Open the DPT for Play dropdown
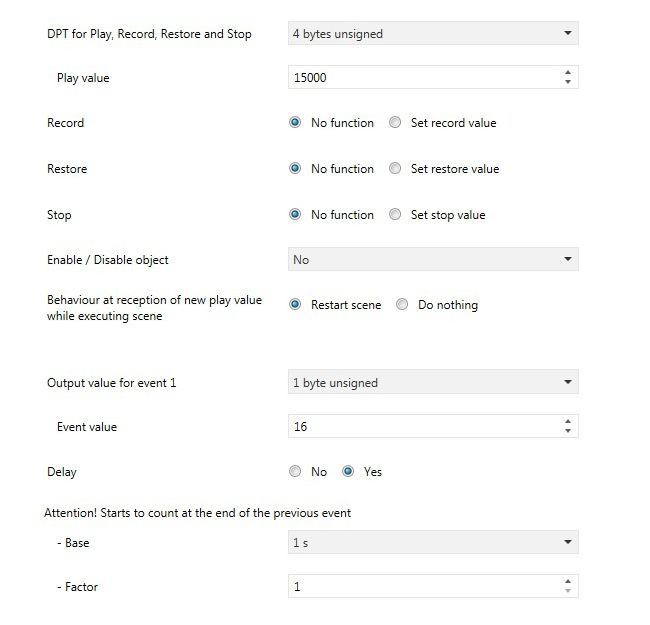This screenshot has height=625, width=650. coord(432,34)
